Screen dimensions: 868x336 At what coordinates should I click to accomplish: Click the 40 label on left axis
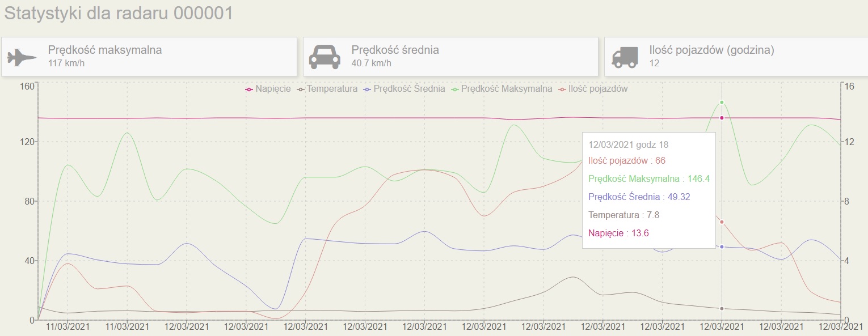pyautogui.click(x=31, y=261)
